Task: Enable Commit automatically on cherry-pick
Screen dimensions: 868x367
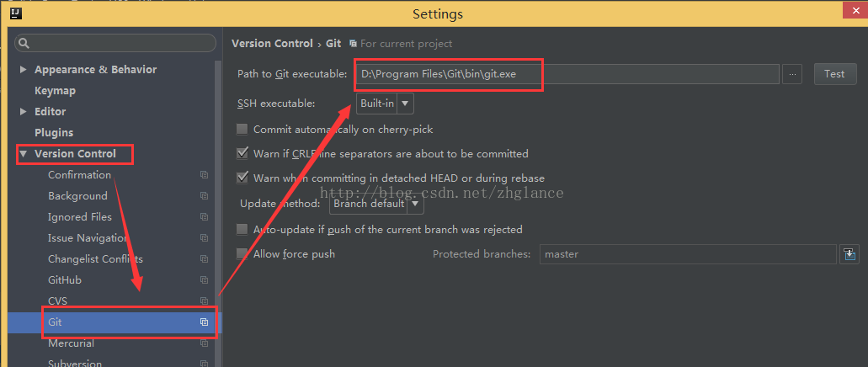Action: tap(242, 130)
